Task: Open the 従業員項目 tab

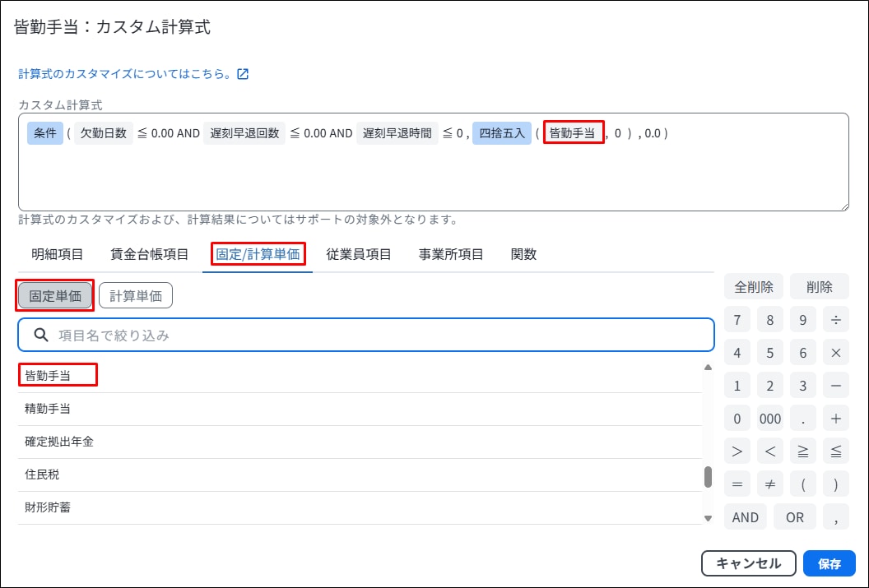Action: tap(358, 254)
